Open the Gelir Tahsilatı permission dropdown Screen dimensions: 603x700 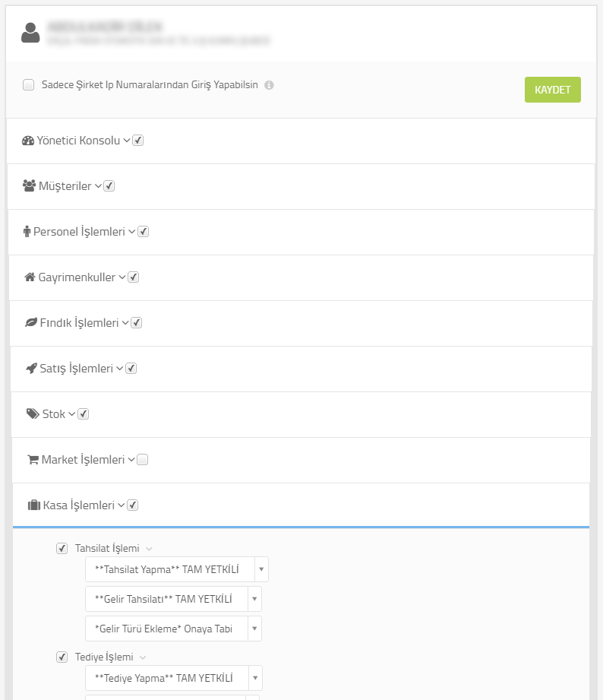173,599
